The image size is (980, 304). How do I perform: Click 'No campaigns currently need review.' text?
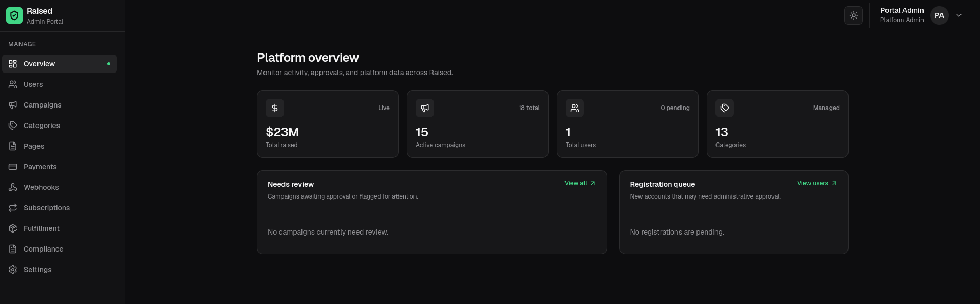point(328,232)
